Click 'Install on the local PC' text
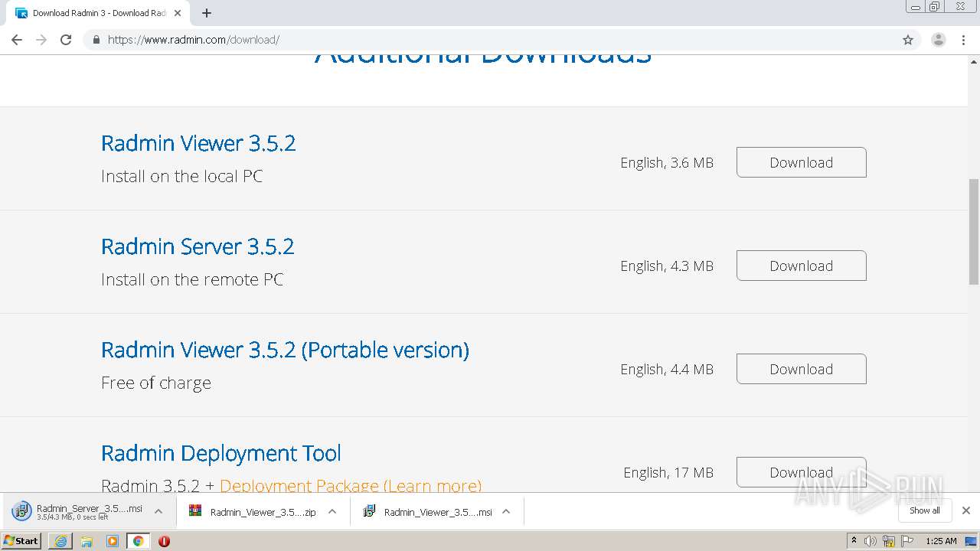Viewport: 980px width, 551px height. (x=182, y=176)
